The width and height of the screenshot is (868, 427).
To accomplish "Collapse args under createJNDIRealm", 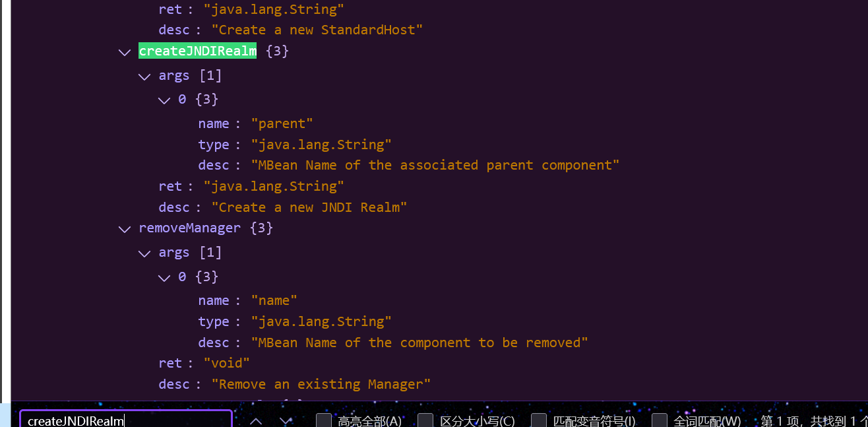I will pyautogui.click(x=144, y=77).
